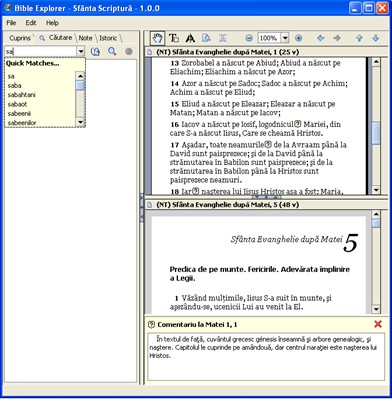
Task: Switch to the Cuprins tab
Action: point(20,38)
